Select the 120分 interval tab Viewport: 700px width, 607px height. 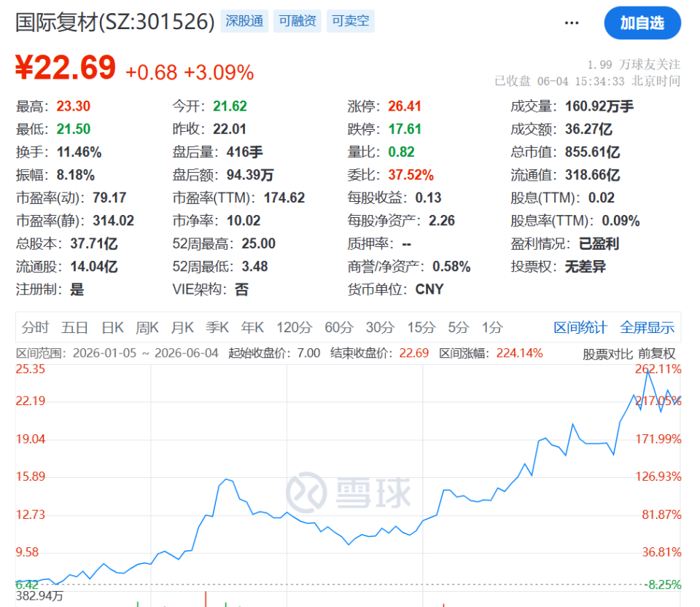294,327
